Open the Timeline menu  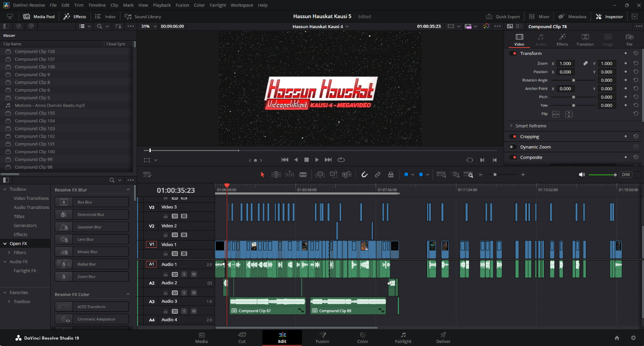point(97,5)
